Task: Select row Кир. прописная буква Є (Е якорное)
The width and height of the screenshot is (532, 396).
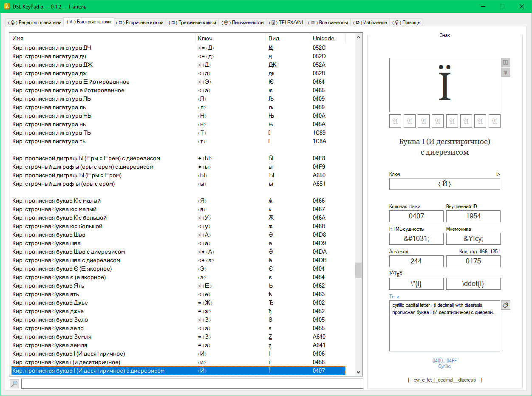Action: click(x=178, y=269)
